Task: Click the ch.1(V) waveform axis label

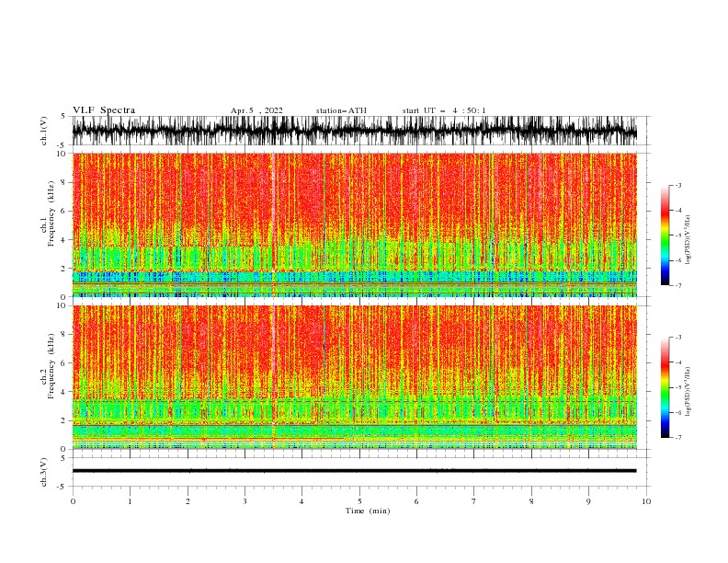Action: 44,131
